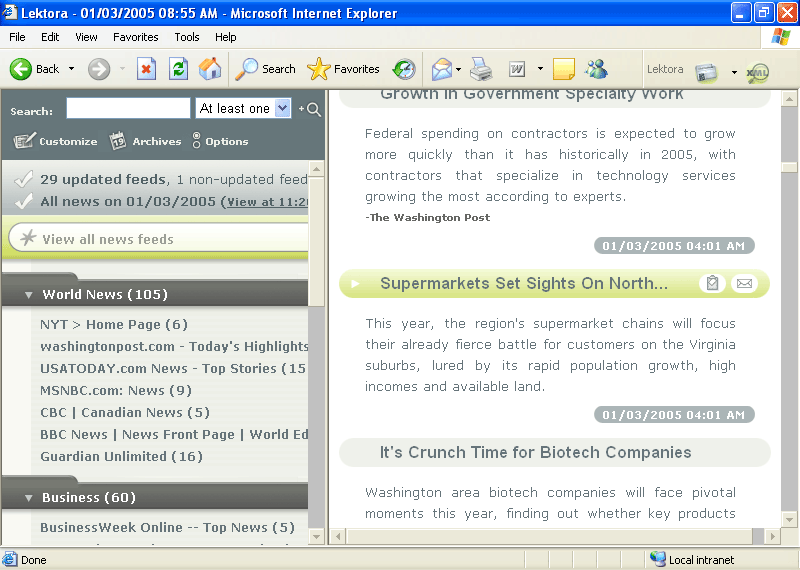The height and width of the screenshot is (570, 800).
Task: Open BusinessWeek Online Top News feed
Action: (167, 527)
